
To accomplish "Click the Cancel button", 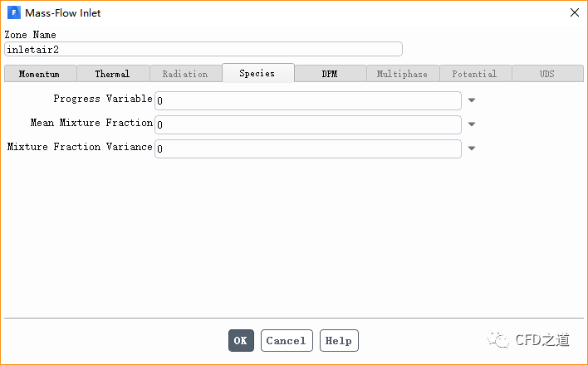I will click(x=287, y=340).
